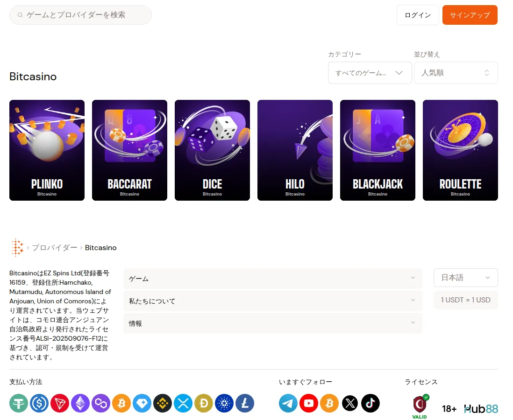Click the orange Bitcasino logo in breadcrumb
The height and width of the screenshot is (420, 513).
[x=17, y=247]
